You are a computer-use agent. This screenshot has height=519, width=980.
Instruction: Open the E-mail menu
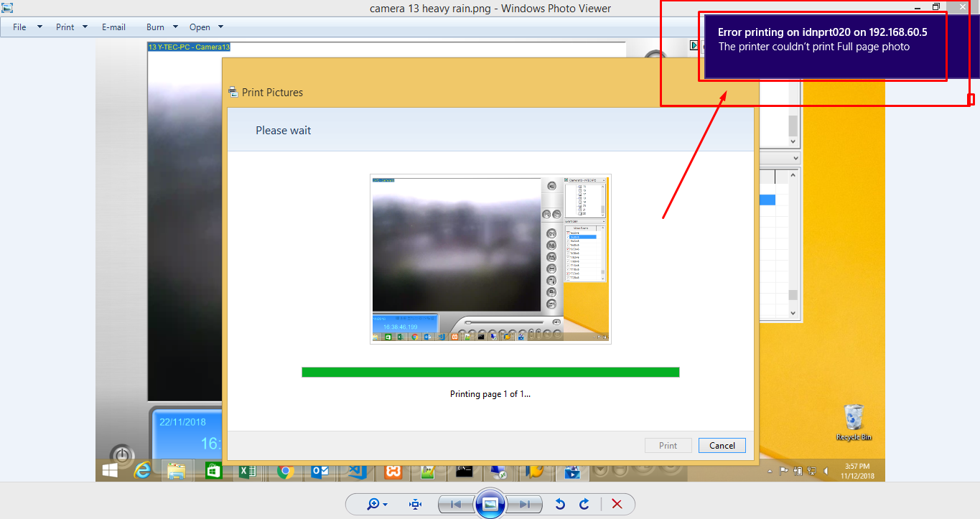[x=113, y=27]
